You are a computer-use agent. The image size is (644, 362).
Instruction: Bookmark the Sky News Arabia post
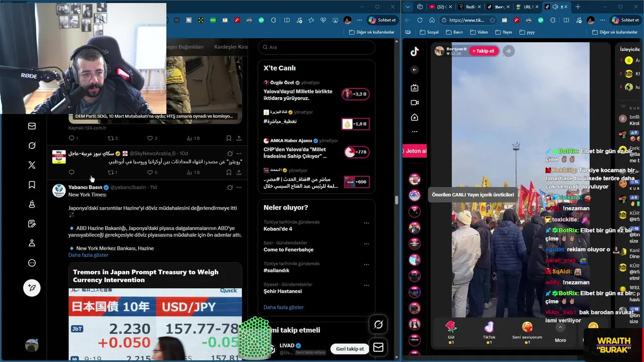pyautogui.click(x=228, y=172)
